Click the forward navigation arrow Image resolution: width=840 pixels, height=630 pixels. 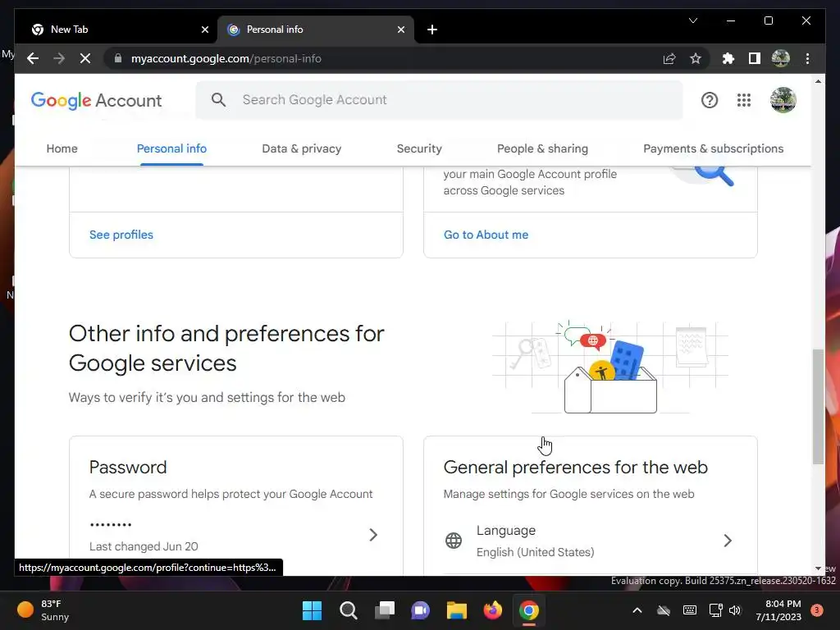click(x=59, y=58)
